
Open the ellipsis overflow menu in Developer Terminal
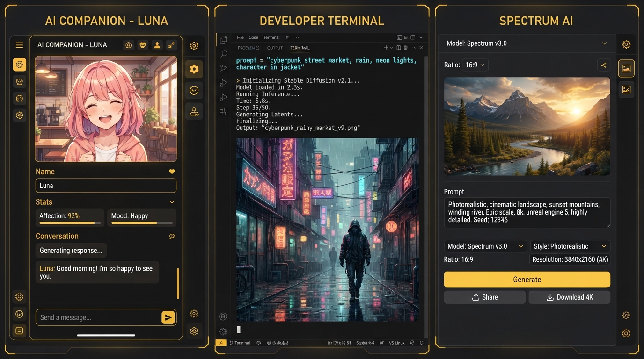[298, 37]
